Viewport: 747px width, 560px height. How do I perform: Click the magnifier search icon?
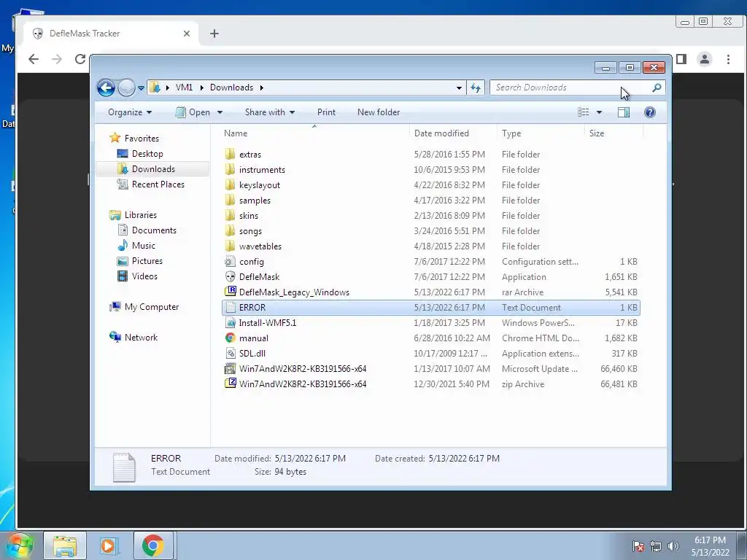coord(657,87)
